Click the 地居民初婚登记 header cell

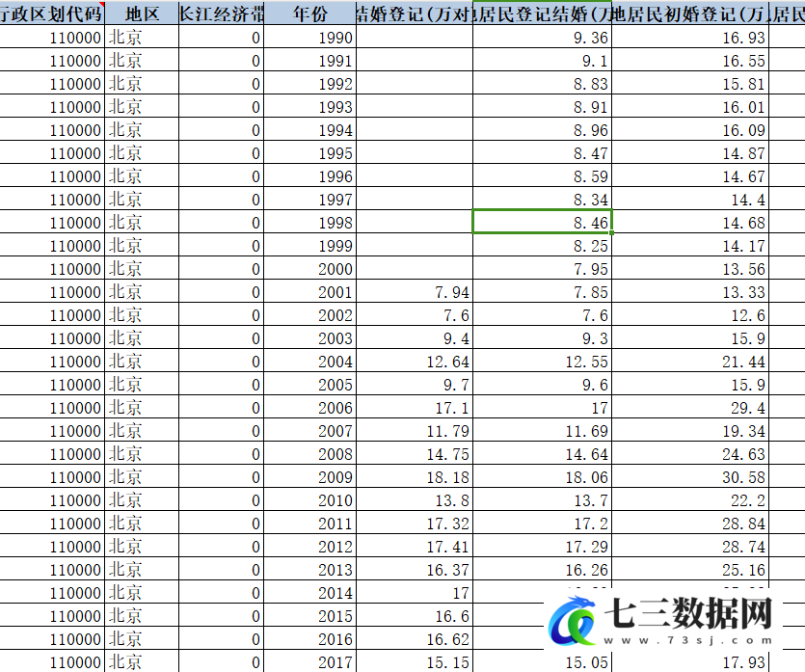click(x=690, y=13)
